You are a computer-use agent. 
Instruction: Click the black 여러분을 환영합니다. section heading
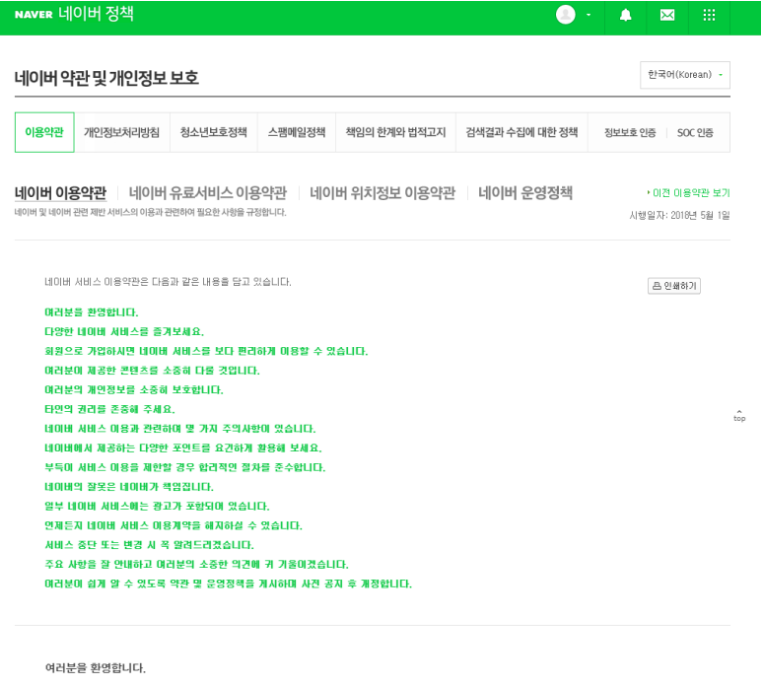click(x=95, y=668)
